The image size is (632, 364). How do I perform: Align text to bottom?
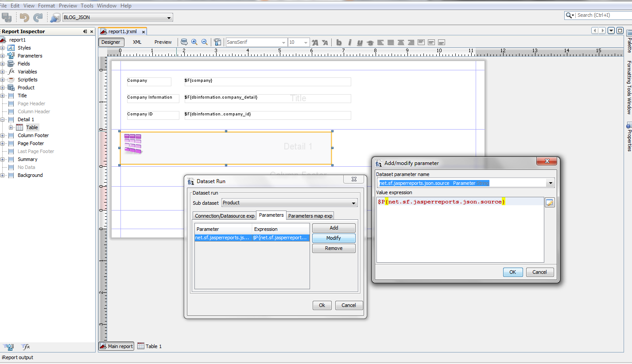pos(442,42)
